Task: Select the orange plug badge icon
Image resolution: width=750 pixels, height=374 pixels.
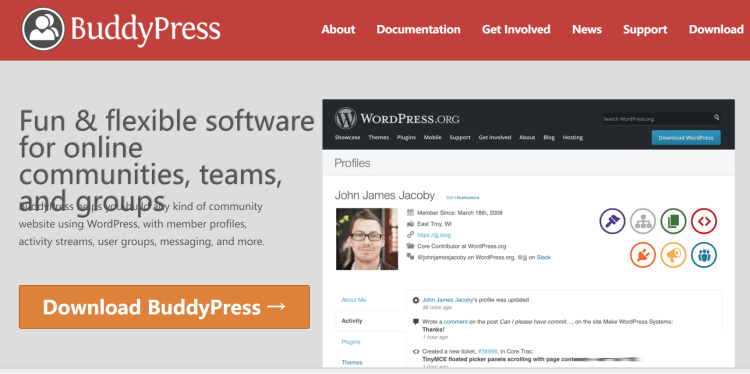Action: click(x=643, y=255)
